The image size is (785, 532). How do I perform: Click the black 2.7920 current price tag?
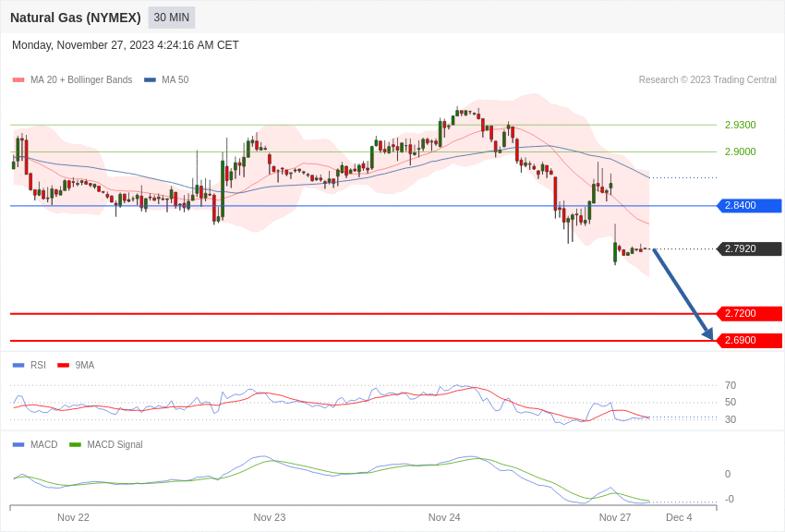coord(750,248)
